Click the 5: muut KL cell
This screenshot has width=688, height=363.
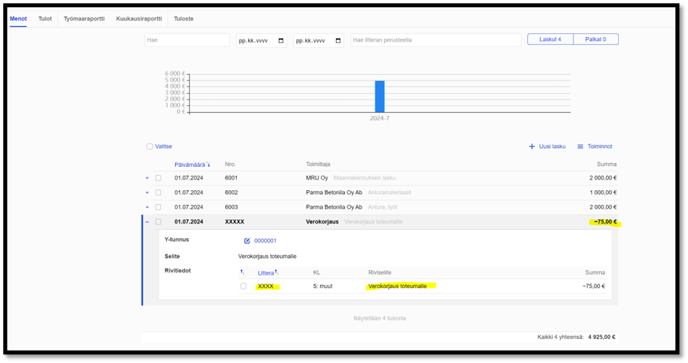tap(322, 286)
